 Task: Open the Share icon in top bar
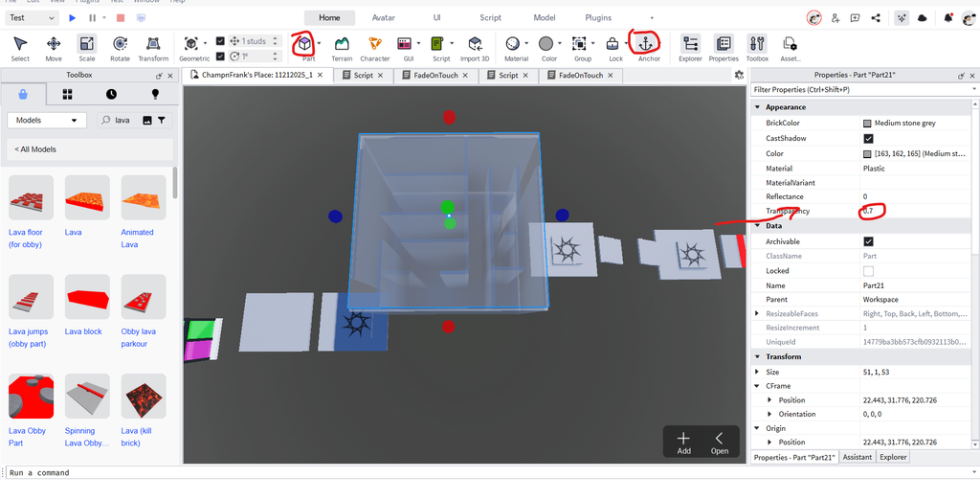876,18
